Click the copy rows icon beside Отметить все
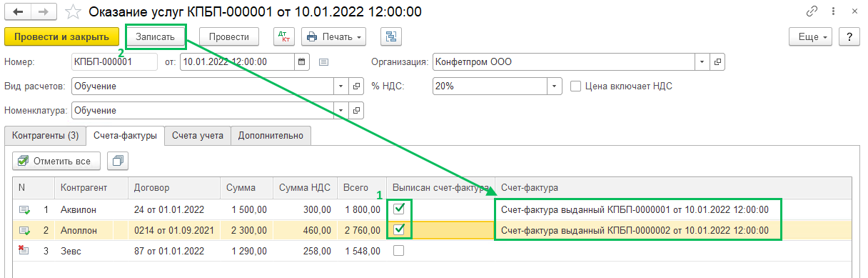 (x=117, y=161)
